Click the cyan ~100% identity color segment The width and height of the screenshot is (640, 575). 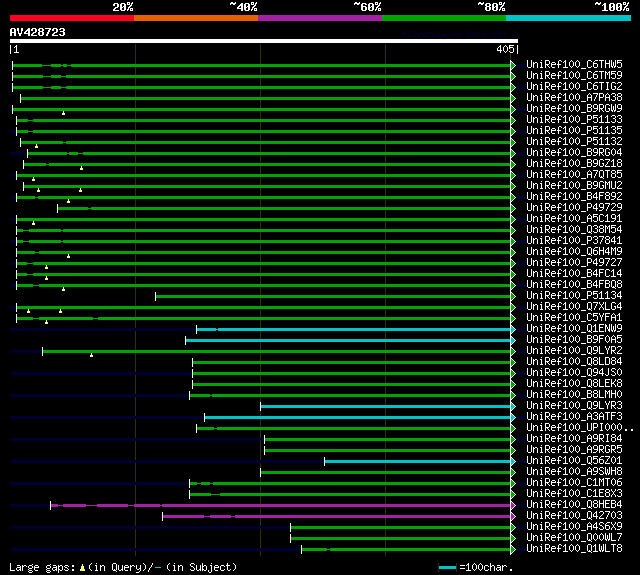point(569,18)
